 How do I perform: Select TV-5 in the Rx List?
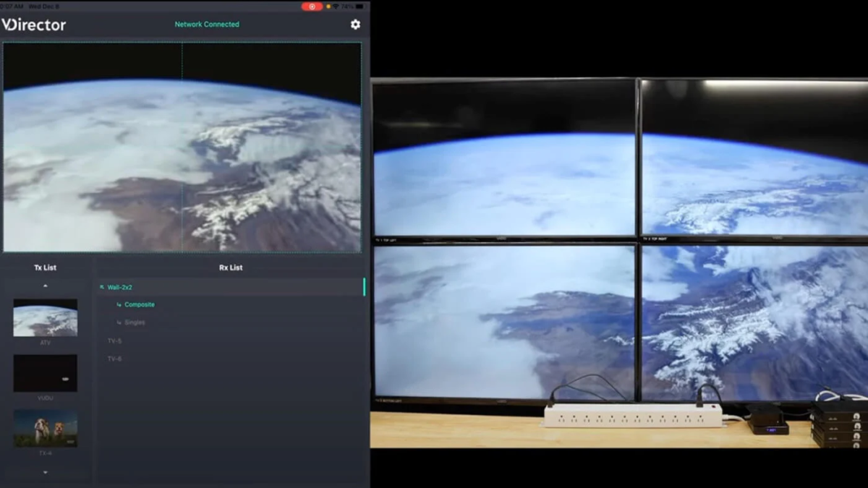tap(115, 341)
